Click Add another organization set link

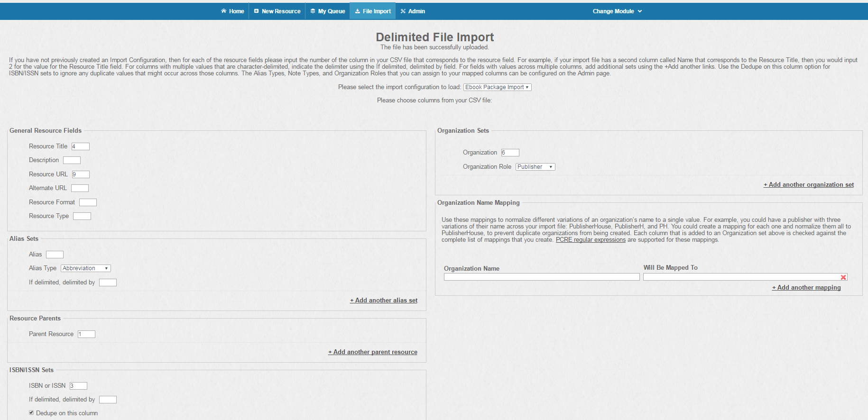pyautogui.click(x=809, y=185)
